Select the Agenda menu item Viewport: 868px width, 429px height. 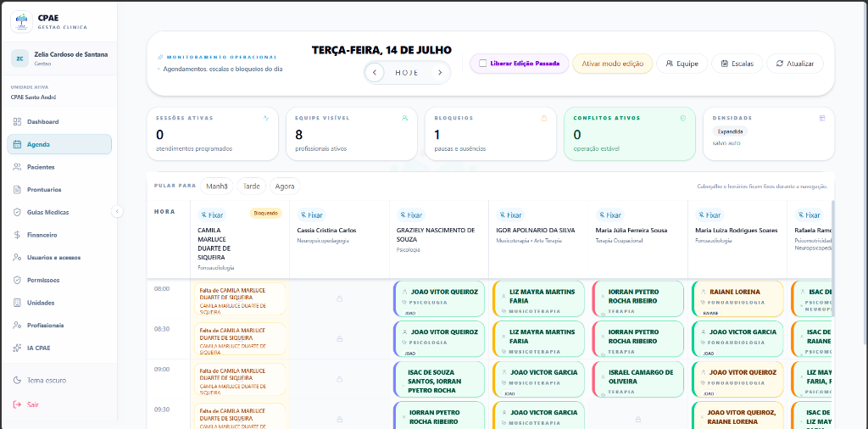coord(59,144)
